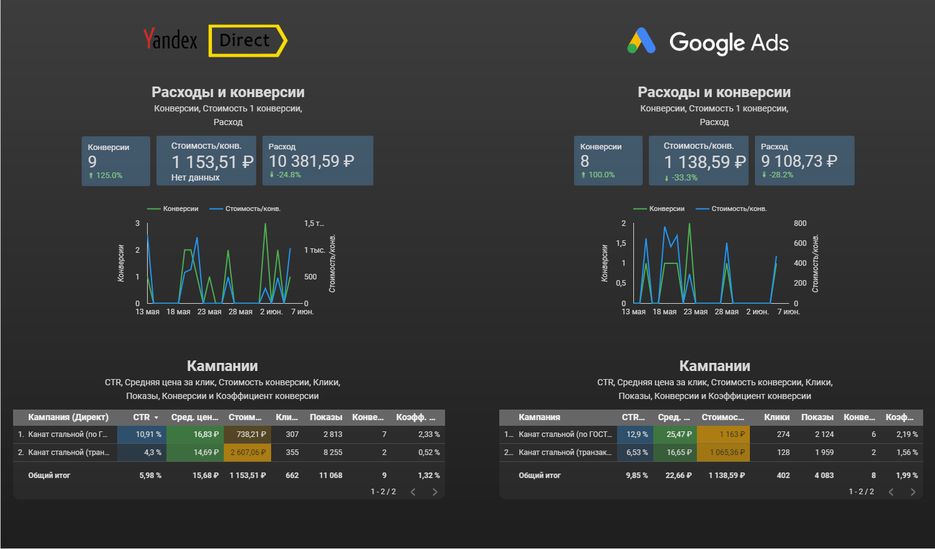Viewport: 935px width, 549px height.
Task: Select Yandex Расход scorecard 10 381,59 ₽
Action: [318, 160]
